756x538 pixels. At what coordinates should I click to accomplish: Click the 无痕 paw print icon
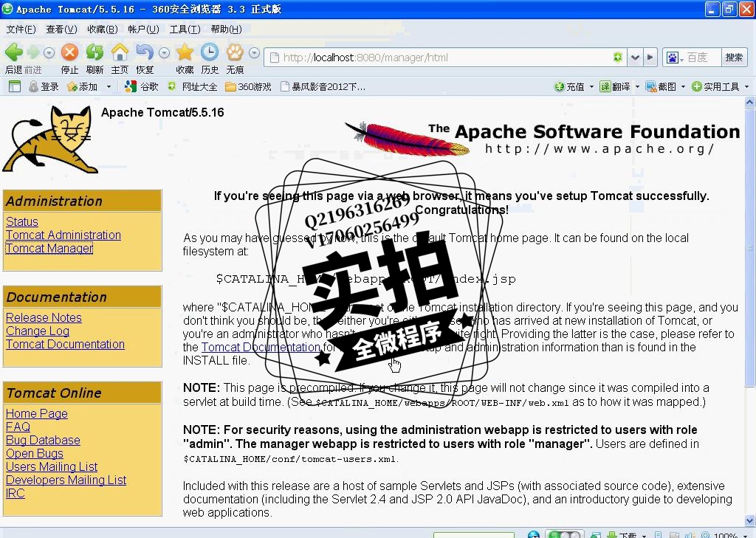236,52
